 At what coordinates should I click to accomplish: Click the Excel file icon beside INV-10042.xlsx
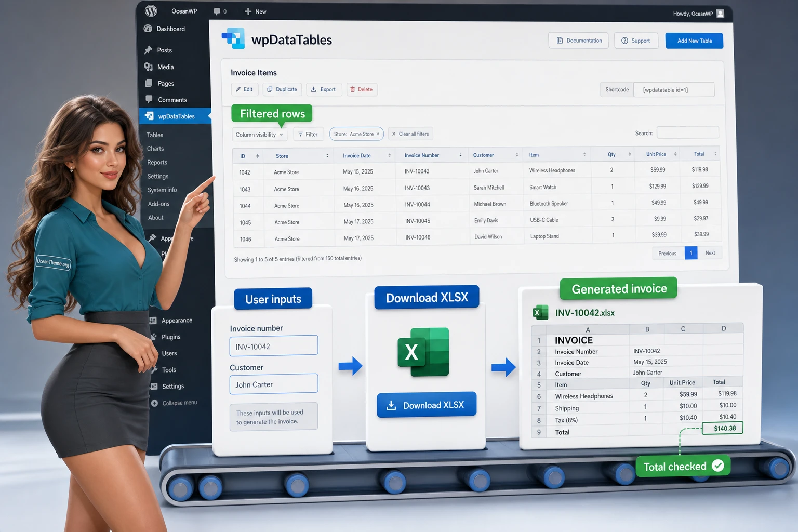point(541,312)
